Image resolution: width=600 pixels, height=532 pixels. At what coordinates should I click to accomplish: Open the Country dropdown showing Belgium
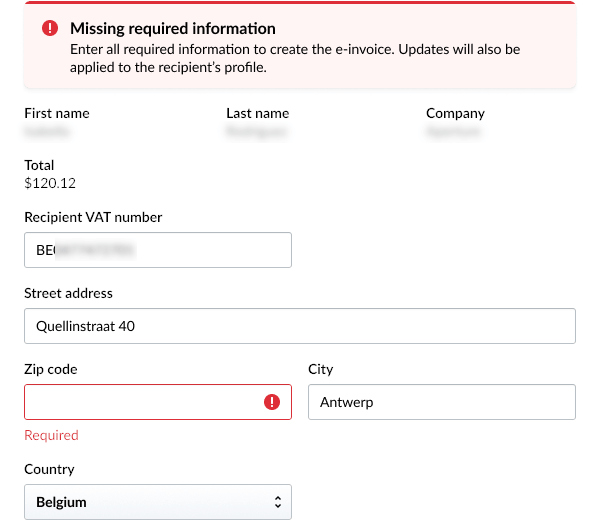coord(157,503)
